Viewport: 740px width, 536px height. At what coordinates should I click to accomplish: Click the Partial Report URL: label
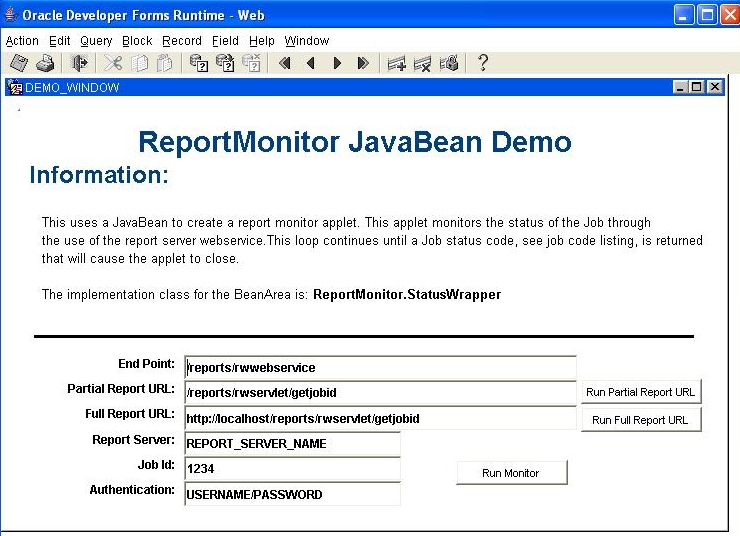click(x=121, y=389)
